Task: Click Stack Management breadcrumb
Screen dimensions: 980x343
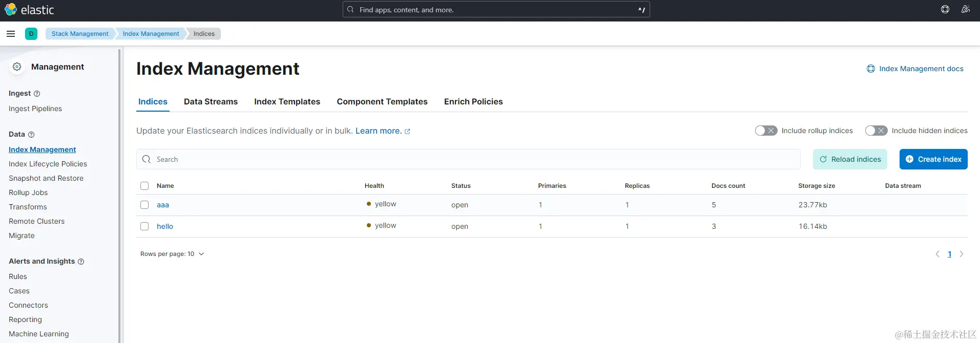Action: pyautogui.click(x=80, y=34)
